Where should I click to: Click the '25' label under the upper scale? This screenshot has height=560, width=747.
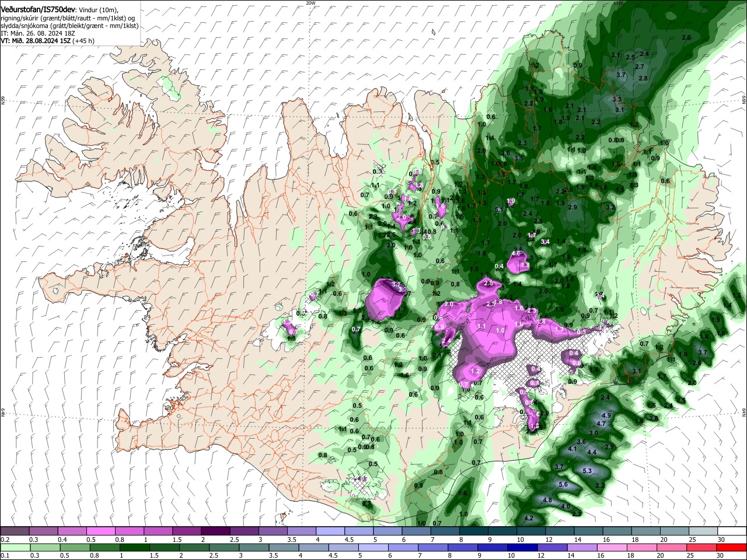click(692, 538)
